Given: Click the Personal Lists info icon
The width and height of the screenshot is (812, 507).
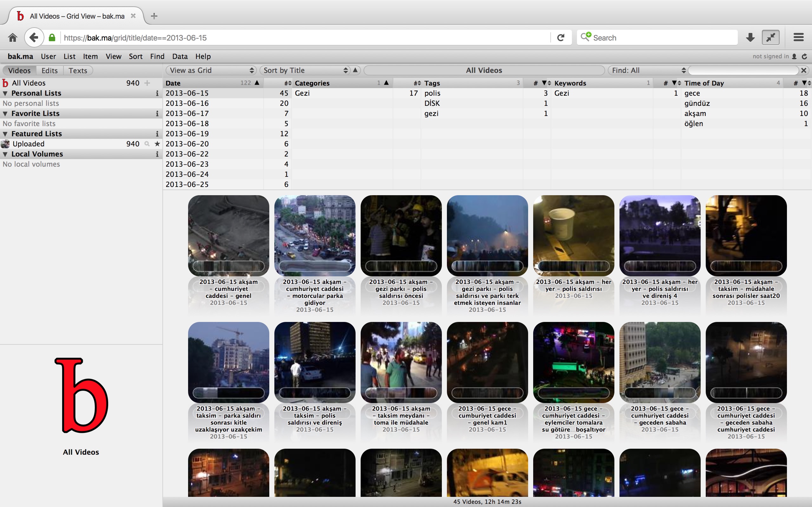Looking at the screenshot, I should pos(157,93).
